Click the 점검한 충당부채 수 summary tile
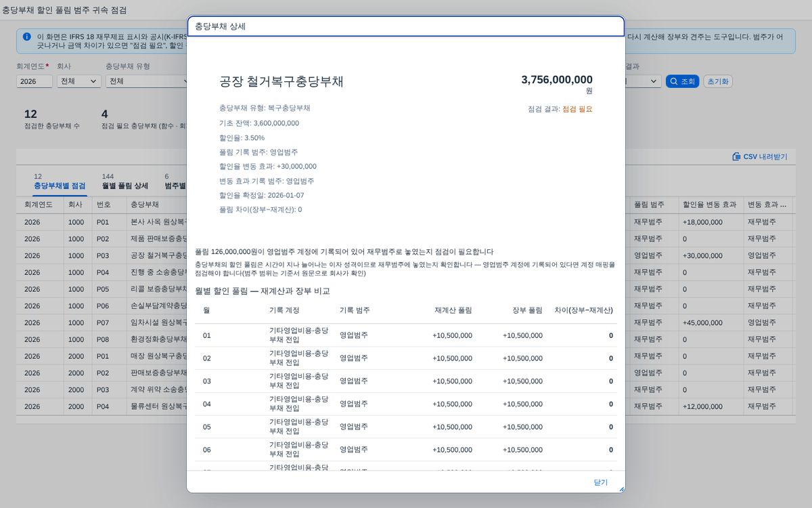812x508 pixels. coord(51,119)
